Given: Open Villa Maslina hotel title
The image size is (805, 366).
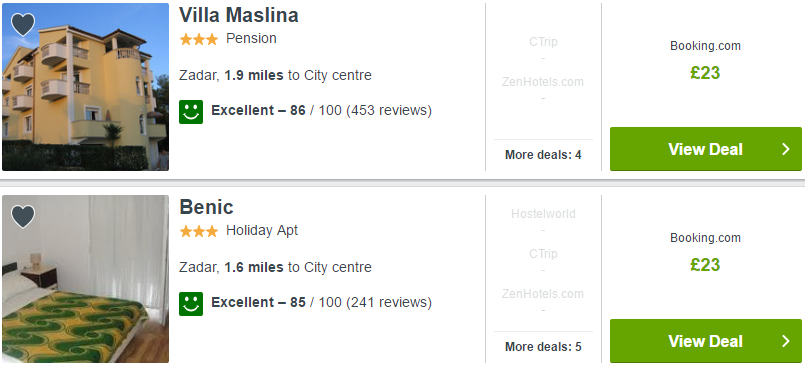Looking at the screenshot, I should click(x=239, y=15).
